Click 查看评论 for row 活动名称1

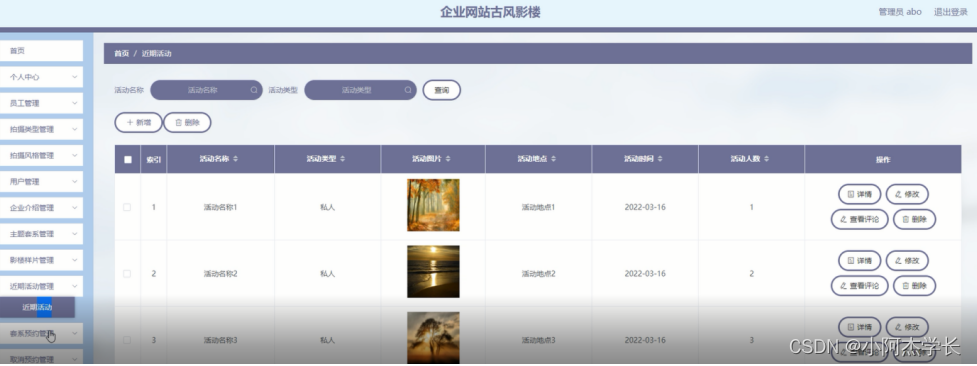click(x=859, y=219)
